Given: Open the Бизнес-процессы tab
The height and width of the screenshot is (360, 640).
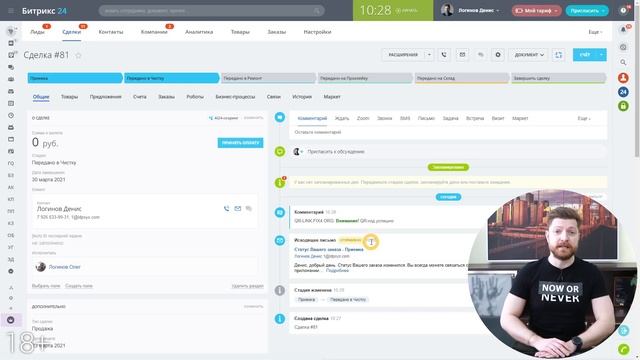Looking at the screenshot, I should [x=235, y=97].
